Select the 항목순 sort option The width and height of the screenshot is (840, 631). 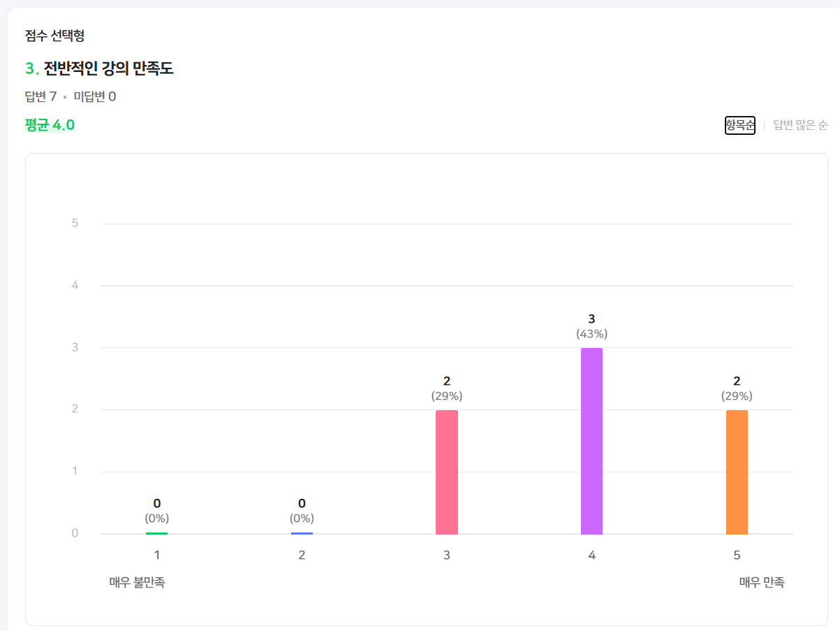click(739, 125)
